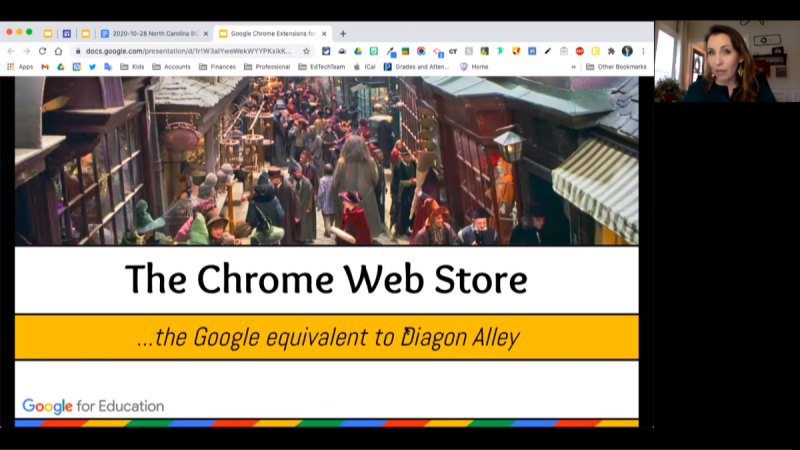Open the Twitter bookmark
Image resolution: width=800 pixels, height=450 pixels.
coord(92,67)
